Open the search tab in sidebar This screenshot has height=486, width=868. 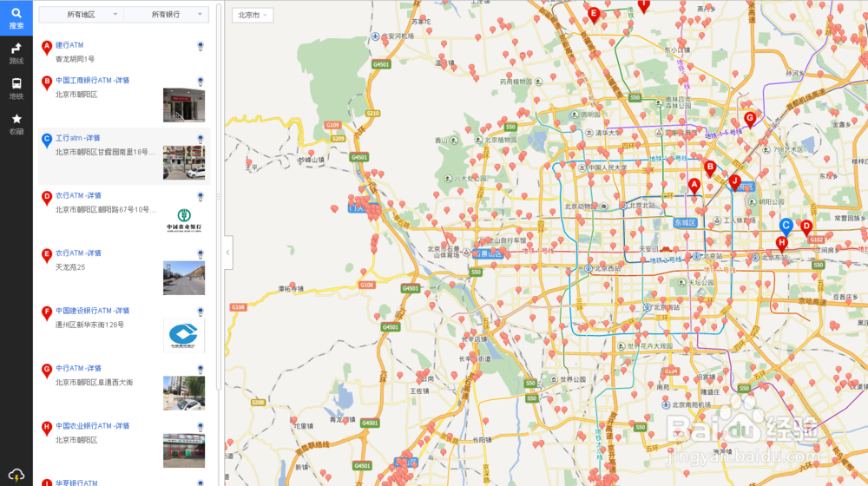click(16, 17)
